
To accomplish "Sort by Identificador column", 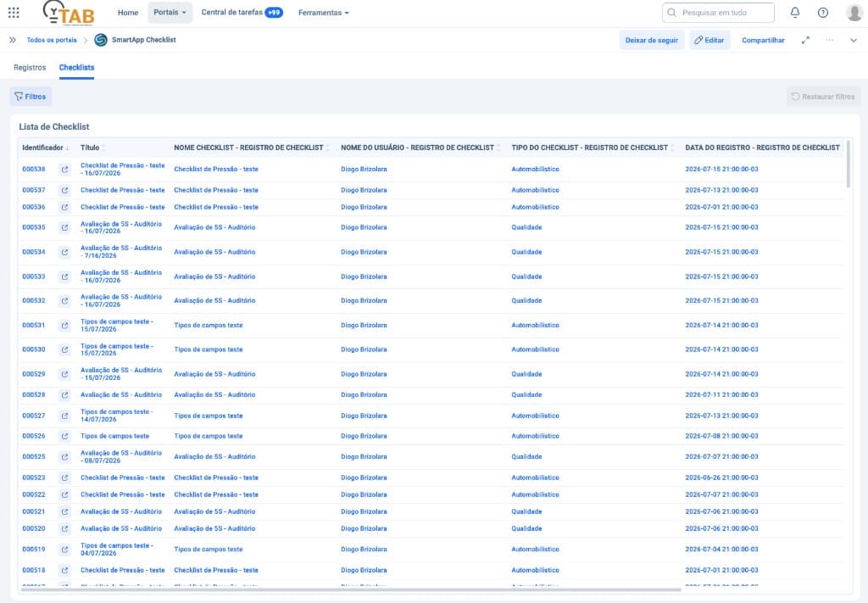I will [46, 148].
